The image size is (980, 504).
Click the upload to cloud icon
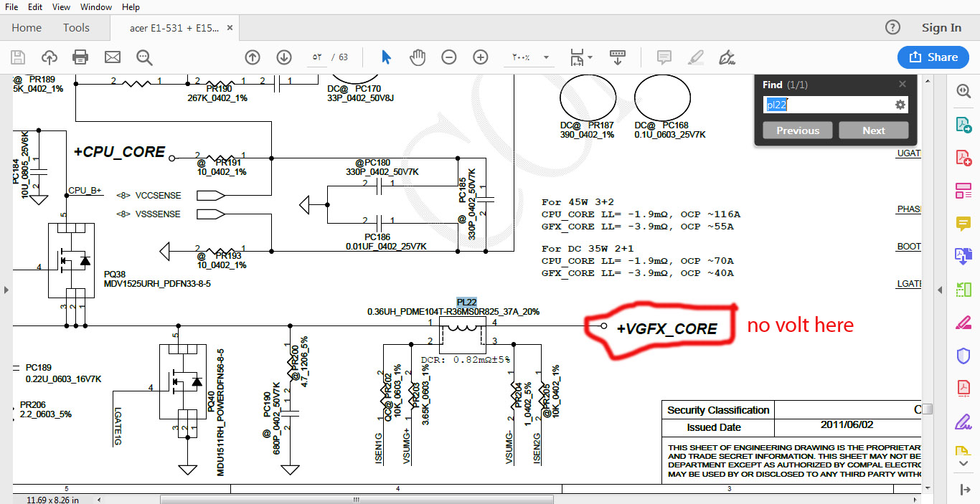(x=49, y=57)
